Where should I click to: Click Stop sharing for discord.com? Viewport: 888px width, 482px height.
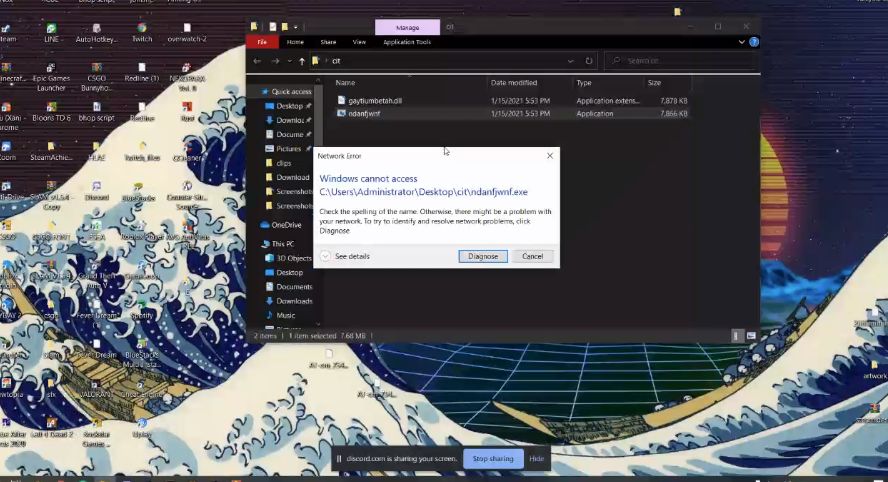pyautogui.click(x=493, y=458)
